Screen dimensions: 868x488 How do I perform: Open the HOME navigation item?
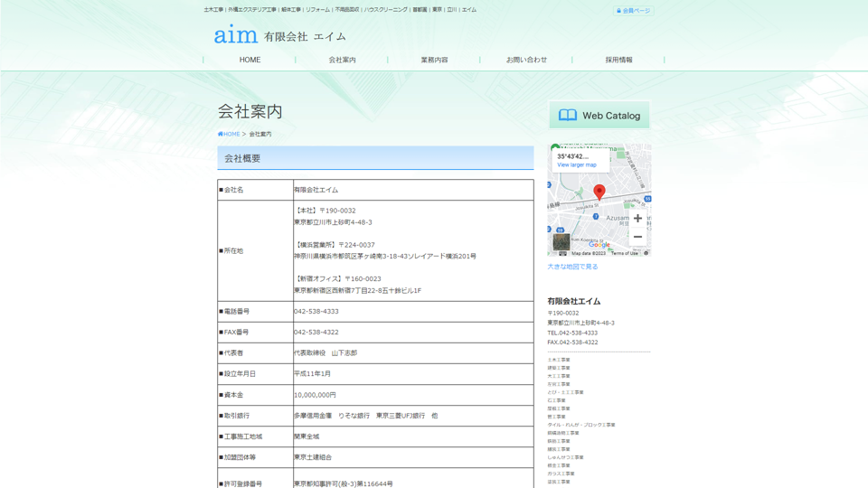click(x=250, y=60)
